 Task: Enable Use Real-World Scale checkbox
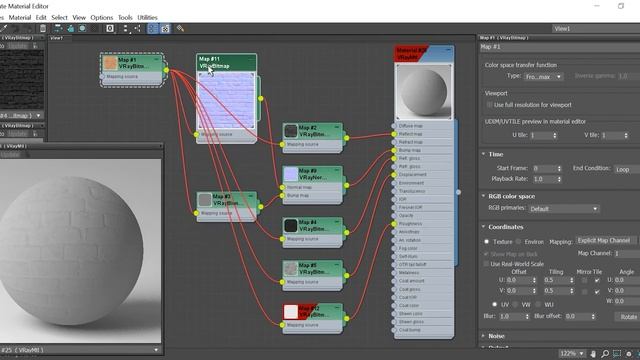point(486,264)
